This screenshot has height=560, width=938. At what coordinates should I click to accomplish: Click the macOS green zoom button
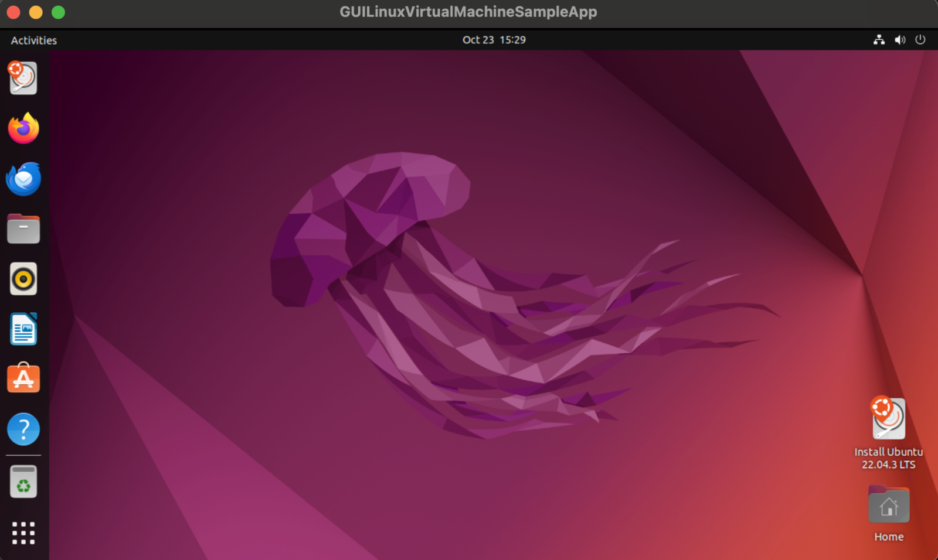[58, 12]
